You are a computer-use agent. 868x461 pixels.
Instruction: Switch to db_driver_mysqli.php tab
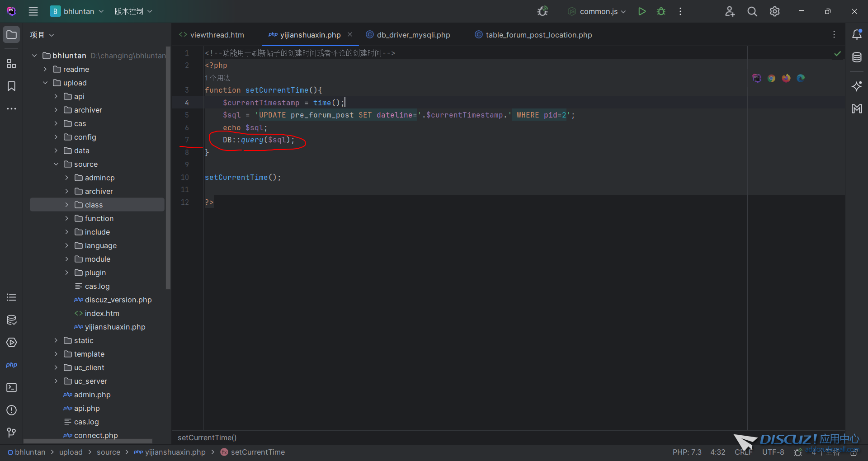(x=413, y=35)
